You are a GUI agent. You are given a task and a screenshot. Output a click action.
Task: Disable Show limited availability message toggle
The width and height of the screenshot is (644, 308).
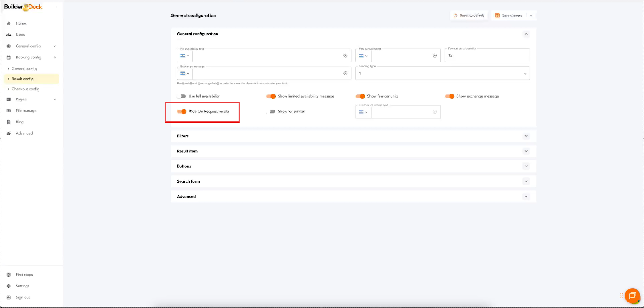(271, 96)
